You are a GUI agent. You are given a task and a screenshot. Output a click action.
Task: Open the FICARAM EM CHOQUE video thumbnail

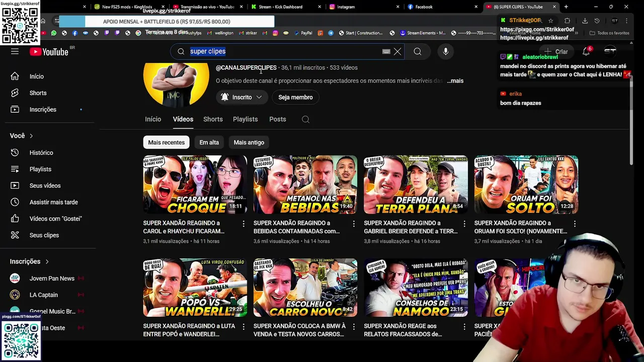(195, 185)
